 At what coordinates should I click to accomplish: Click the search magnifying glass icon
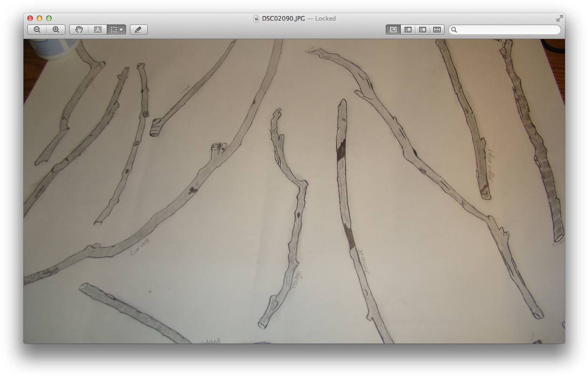click(x=454, y=30)
